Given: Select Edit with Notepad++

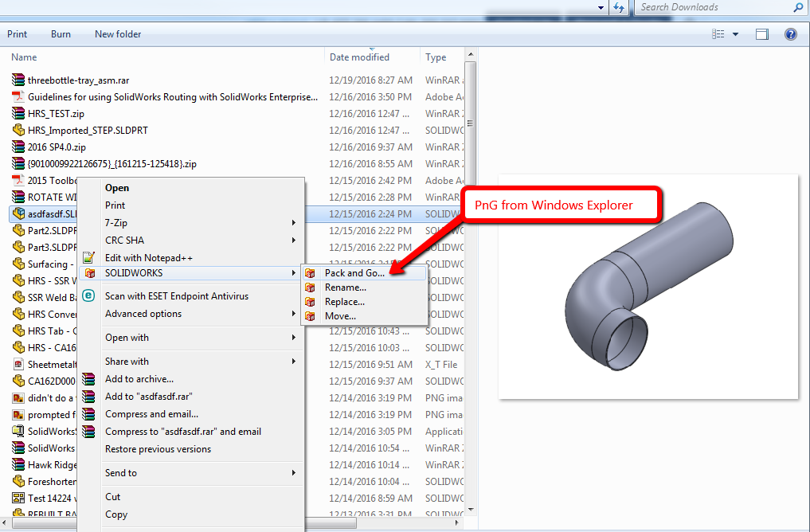Looking at the screenshot, I should pos(190,258).
